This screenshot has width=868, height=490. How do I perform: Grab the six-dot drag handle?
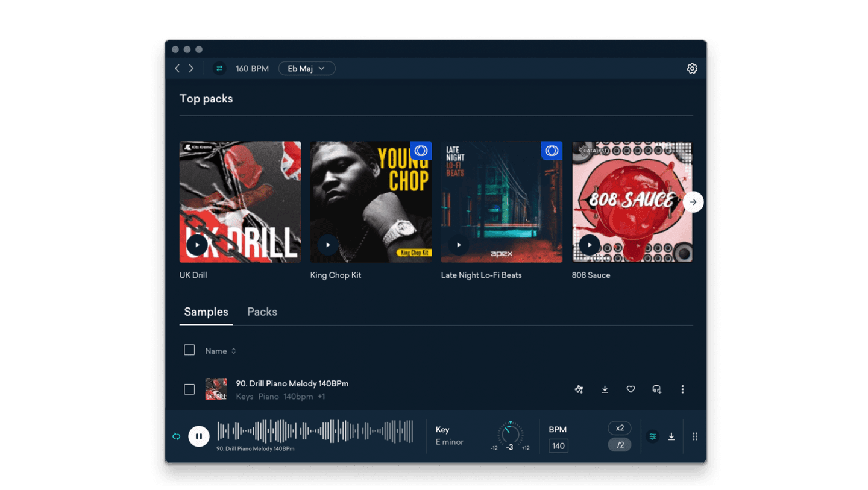(695, 436)
